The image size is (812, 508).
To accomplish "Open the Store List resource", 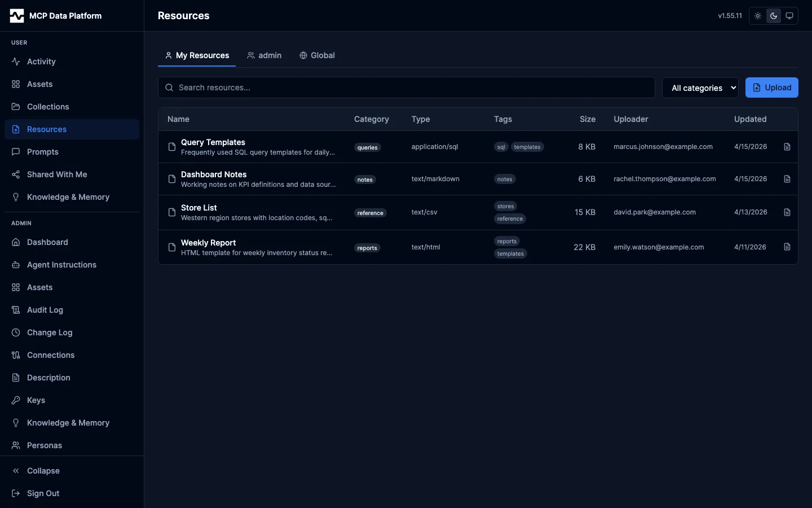I will tap(199, 208).
